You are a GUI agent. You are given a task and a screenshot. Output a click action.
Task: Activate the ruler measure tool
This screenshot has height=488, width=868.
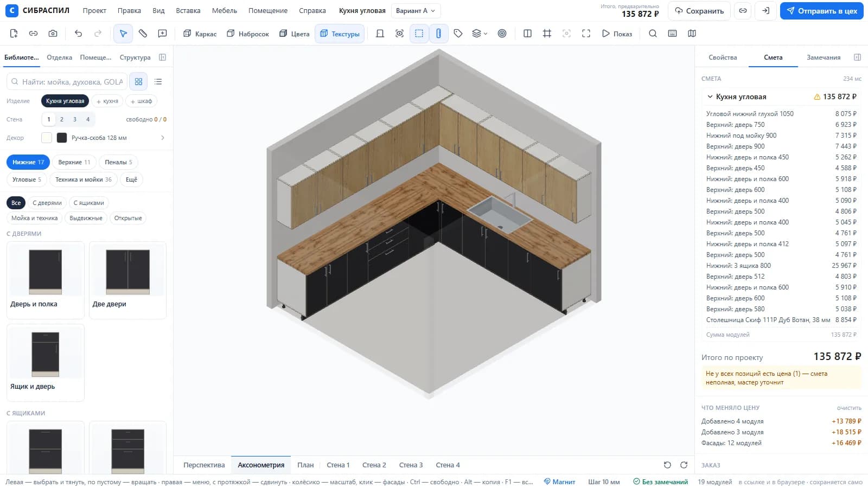pyautogui.click(x=143, y=34)
